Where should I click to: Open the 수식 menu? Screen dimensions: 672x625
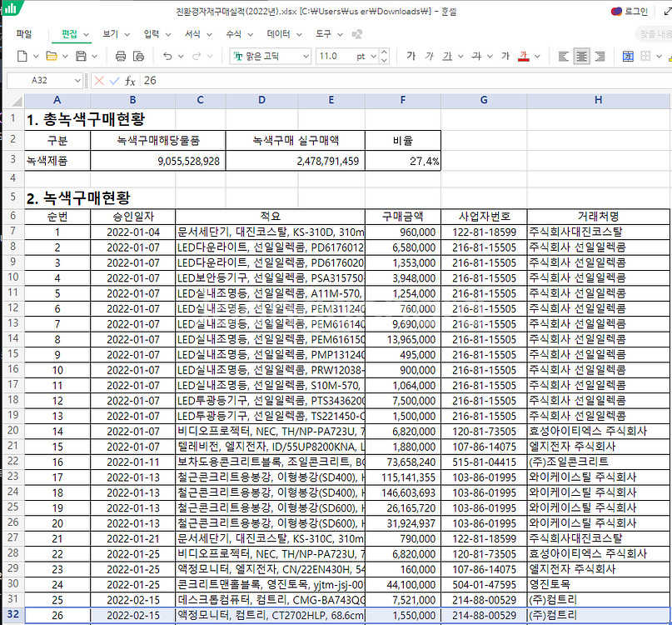[x=239, y=34]
